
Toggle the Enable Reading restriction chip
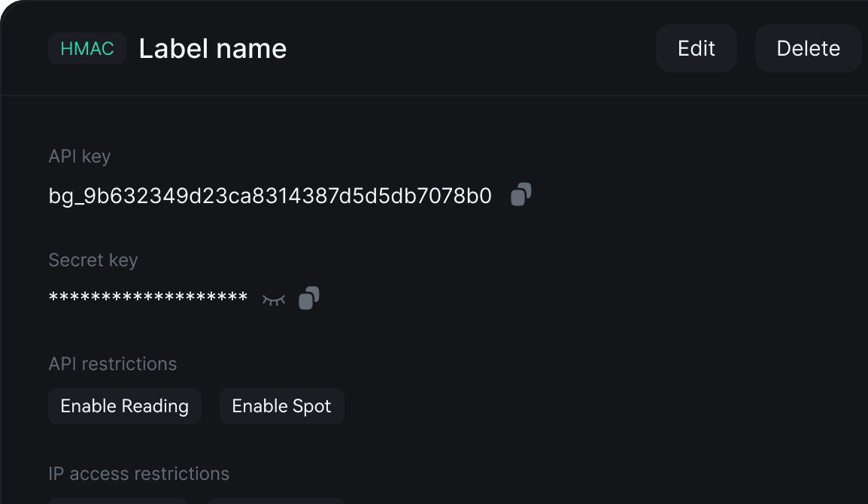[x=125, y=406]
